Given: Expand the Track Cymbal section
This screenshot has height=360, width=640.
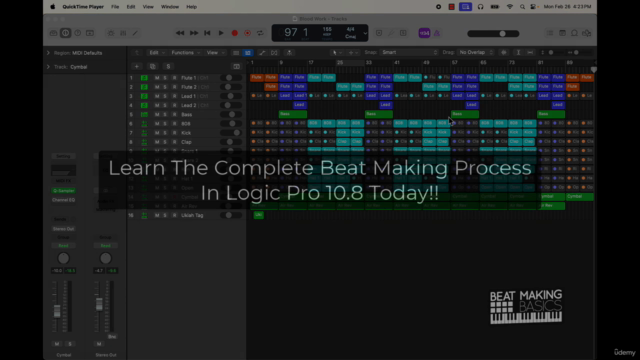Looking at the screenshot, I should point(48,67).
